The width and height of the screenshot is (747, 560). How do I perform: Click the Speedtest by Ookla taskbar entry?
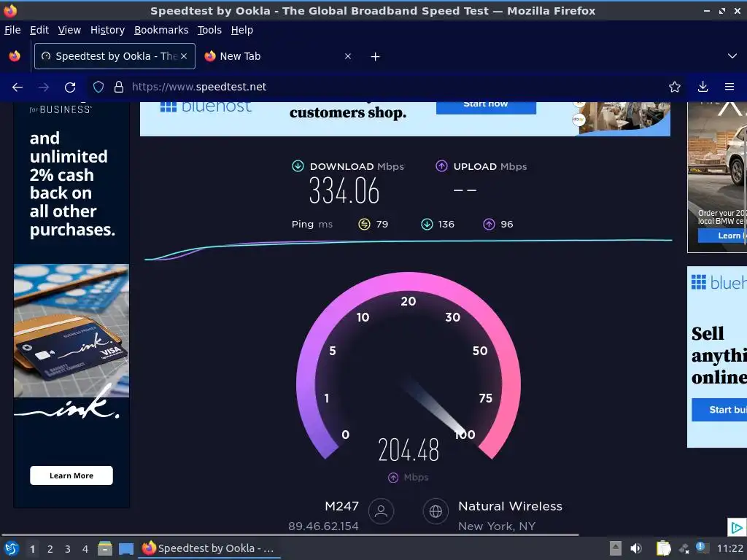(209, 548)
